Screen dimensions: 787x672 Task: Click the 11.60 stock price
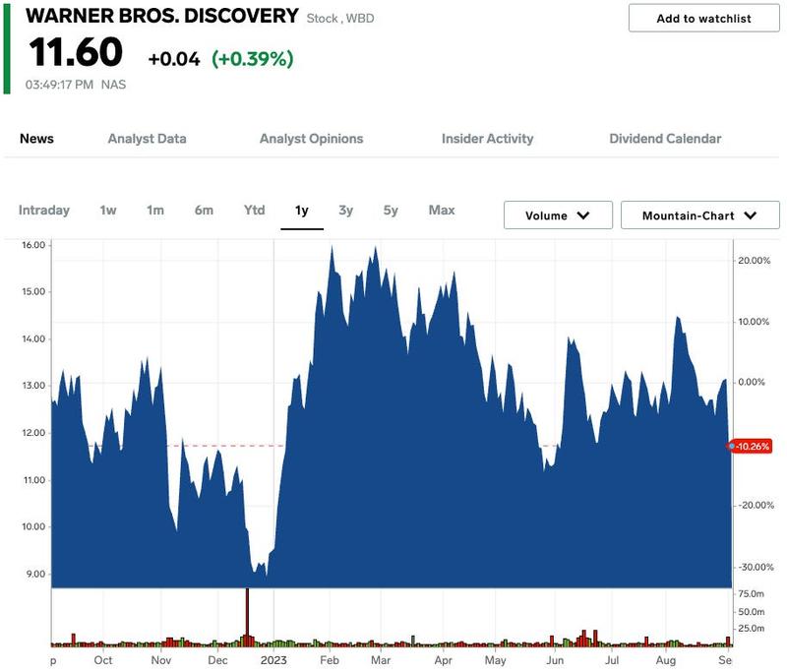(x=76, y=52)
